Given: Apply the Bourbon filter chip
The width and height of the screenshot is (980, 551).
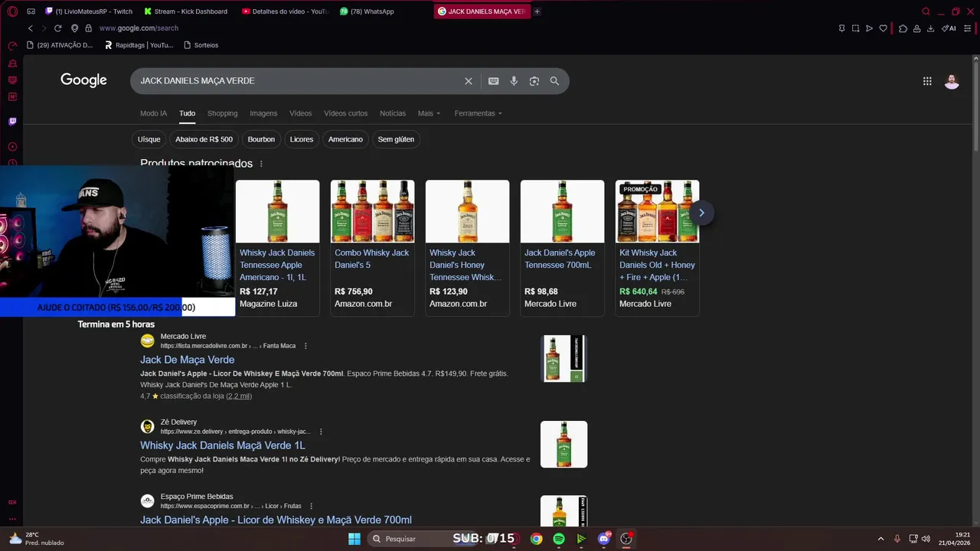Looking at the screenshot, I should pyautogui.click(x=261, y=139).
